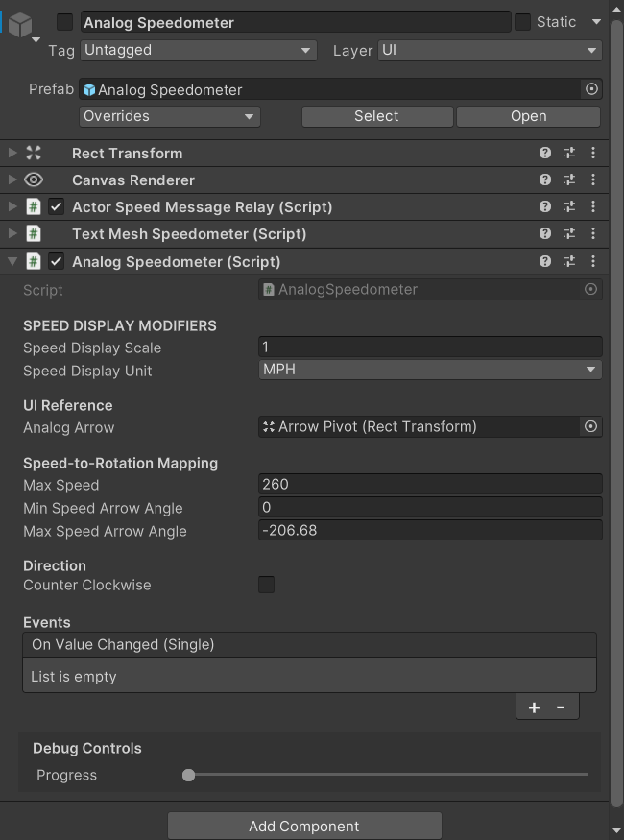This screenshot has width=624, height=840.
Task: Open Canvas Renderer three-dot context menu
Action: (x=593, y=180)
